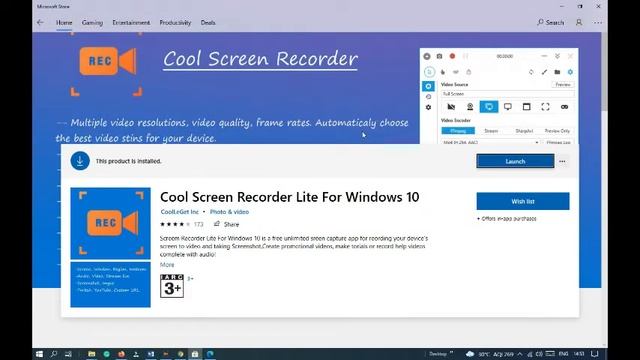640x360 pixels.
Task: Launch the installed Cool Screen Recorder app
Action: pyautogui.click(x=515, y=161)
